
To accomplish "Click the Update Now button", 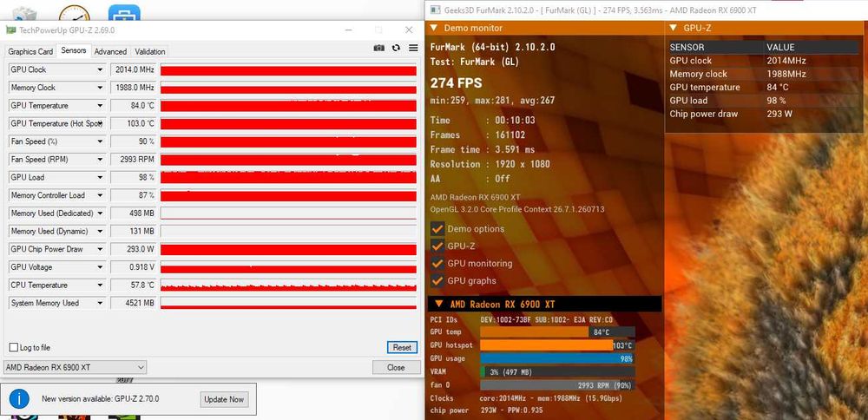I will 224,399.
